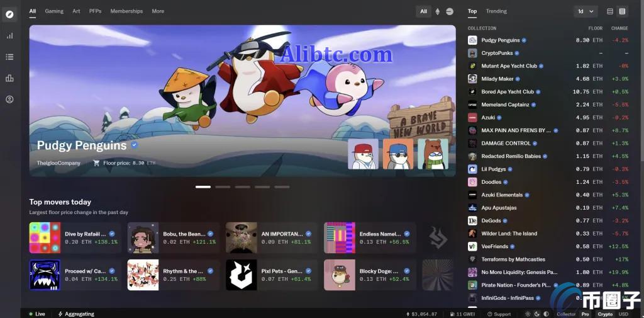Switch to the Trending tab
Viewport: 644px width, 318px height.
click(496, 11)
